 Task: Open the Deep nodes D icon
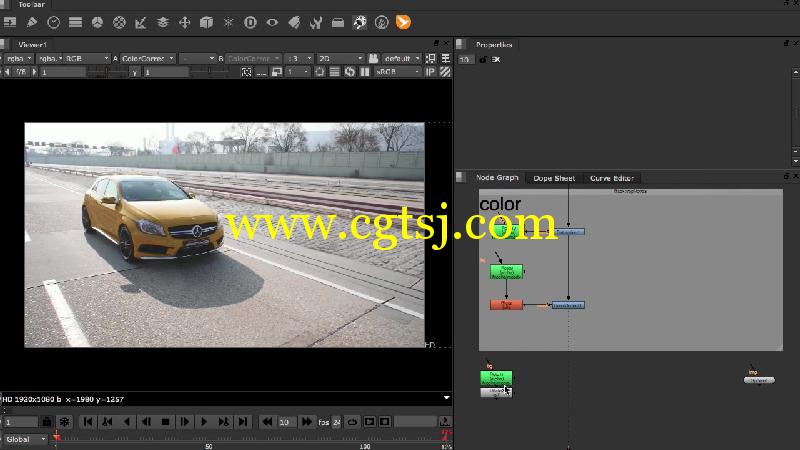[250, 22]
